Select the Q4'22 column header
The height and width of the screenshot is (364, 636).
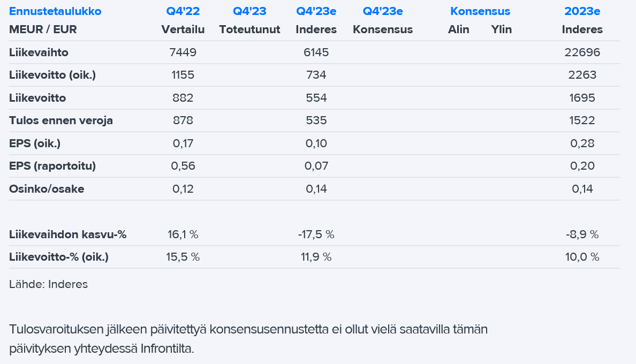click(x=183, y=11)
